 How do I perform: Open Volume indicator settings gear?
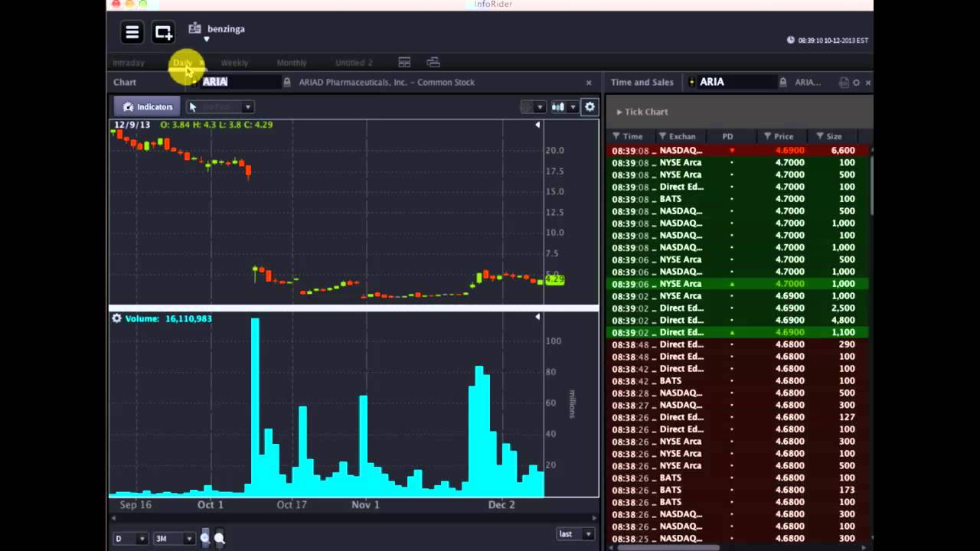[x=117, y=318]
